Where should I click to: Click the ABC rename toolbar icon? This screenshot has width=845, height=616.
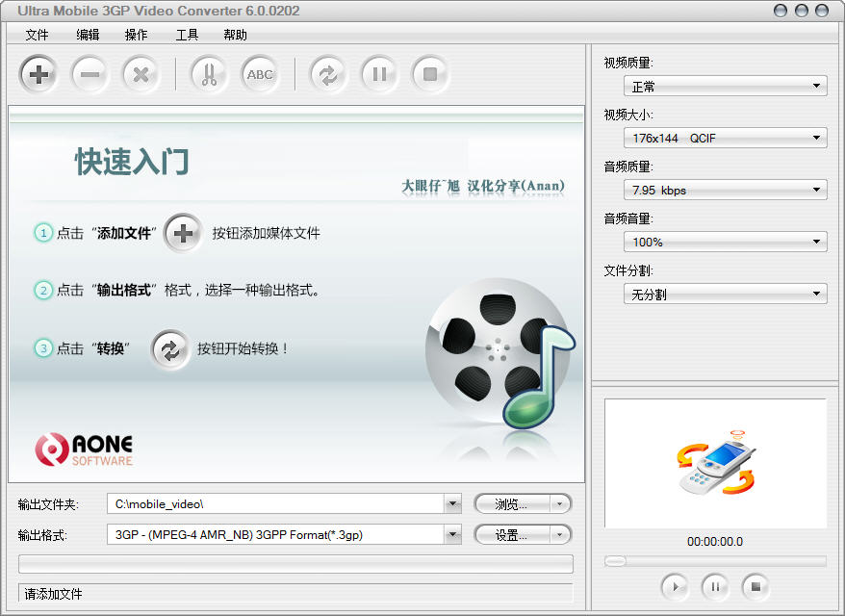[x=259, y=74]
